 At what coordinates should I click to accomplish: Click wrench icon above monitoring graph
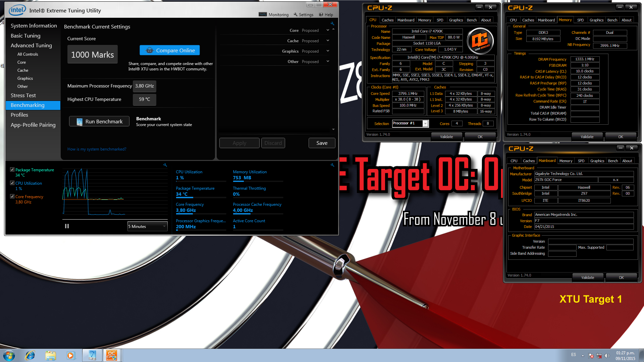pyautogui.click(x=165, y=165)
